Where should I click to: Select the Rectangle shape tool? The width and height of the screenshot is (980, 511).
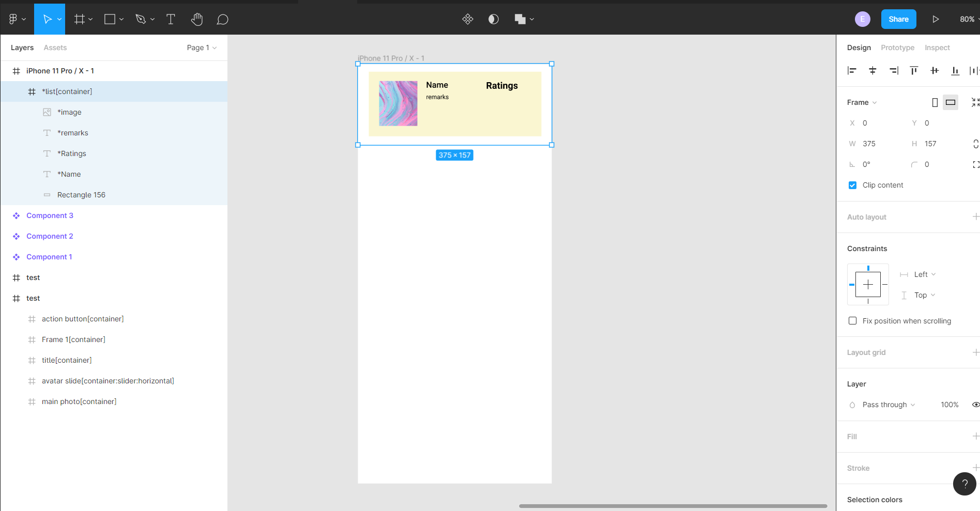(110, 19)
